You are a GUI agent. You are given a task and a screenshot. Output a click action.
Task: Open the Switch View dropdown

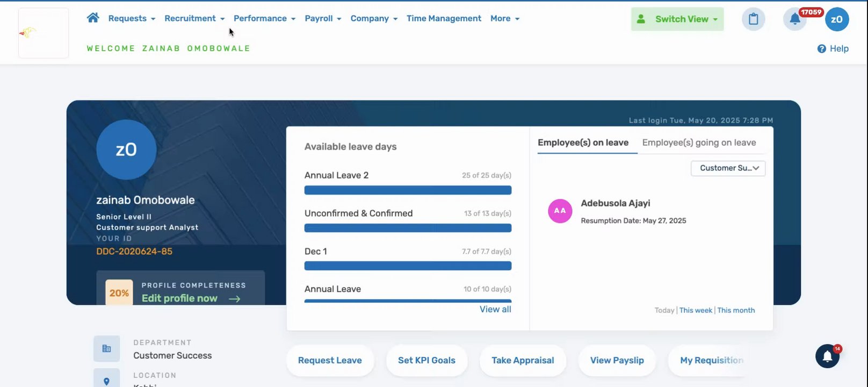pyautogui.click(x=677, y=19)
